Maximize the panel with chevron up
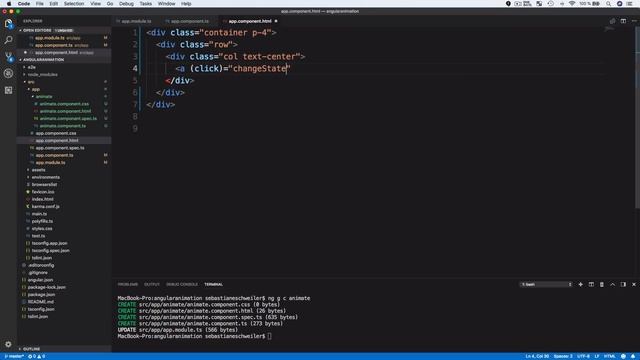This screenshot has height=360, width=640. (612, 284)
